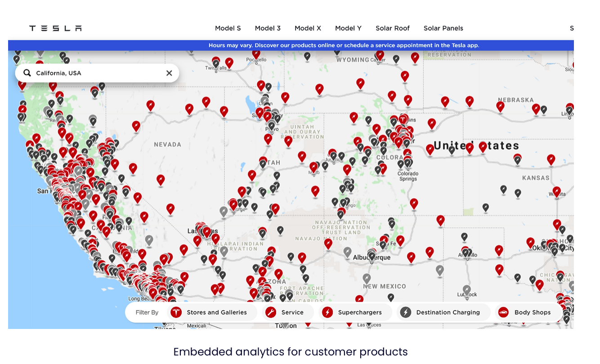
Task: Toggle the Stores and Galleries filter
Action: (212, 312)
